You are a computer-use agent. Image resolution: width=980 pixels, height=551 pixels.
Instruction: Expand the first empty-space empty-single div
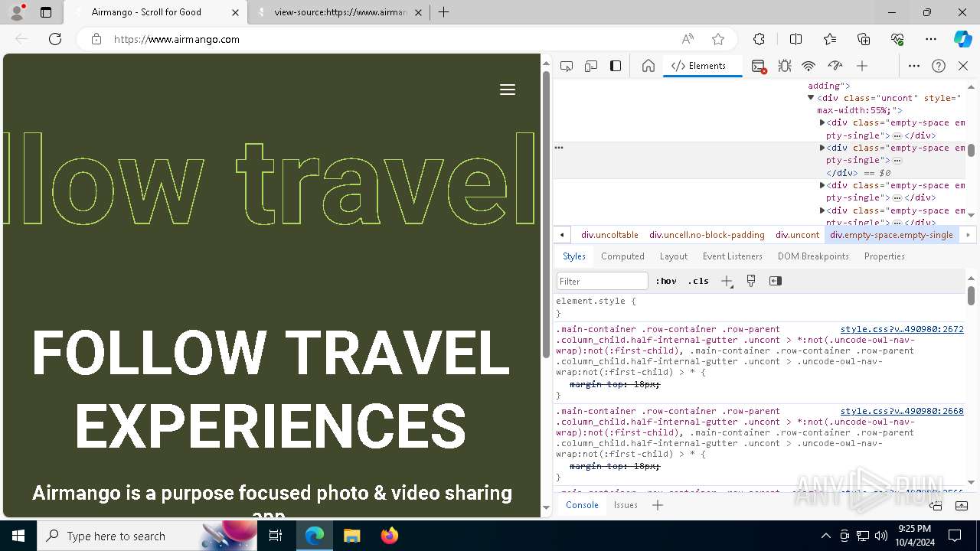(822, 122)
